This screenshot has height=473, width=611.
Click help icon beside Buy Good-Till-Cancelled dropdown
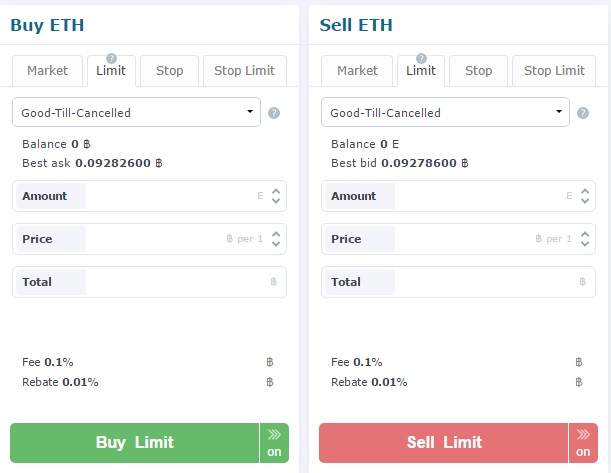tap(274, 113)
